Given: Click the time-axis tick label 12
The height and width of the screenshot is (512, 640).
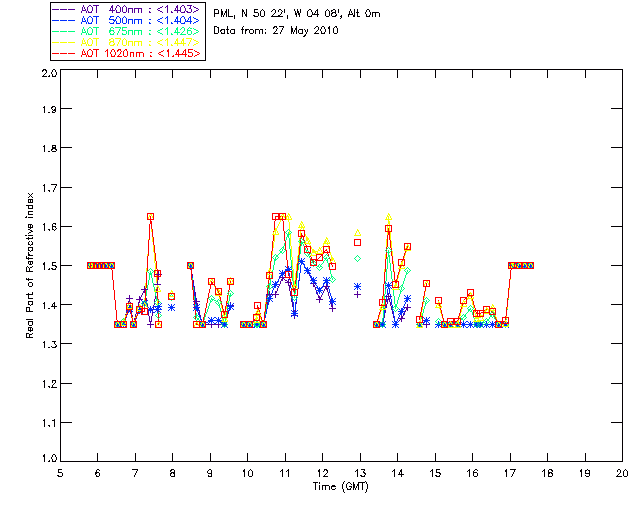Looking at the screenshot, I should click(x=322, y=473).
